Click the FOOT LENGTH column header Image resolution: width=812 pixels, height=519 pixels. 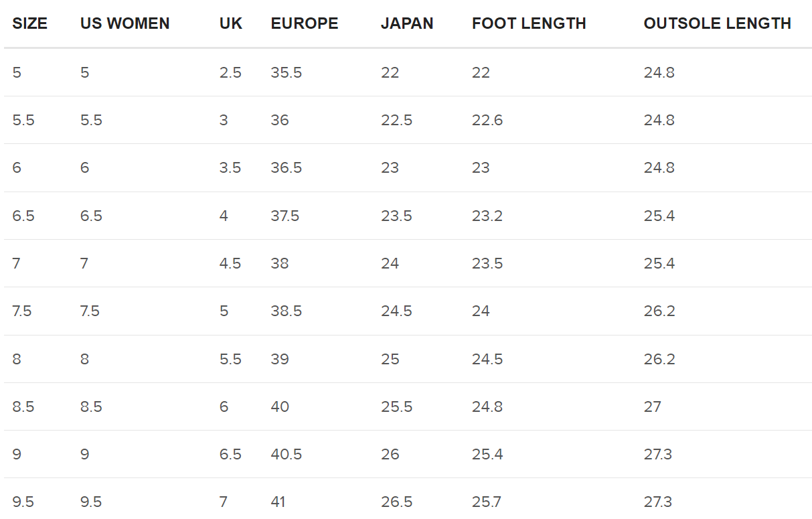coord(529,23)
